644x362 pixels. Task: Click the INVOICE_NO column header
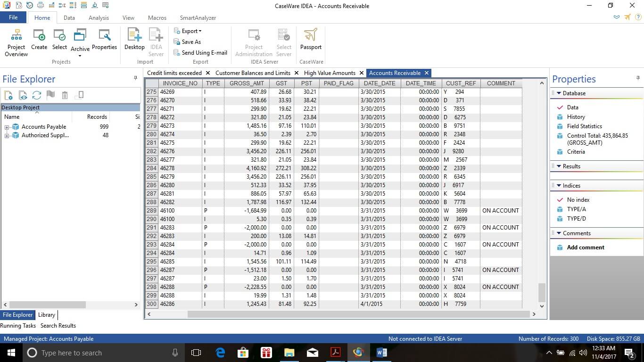[180, 83]
